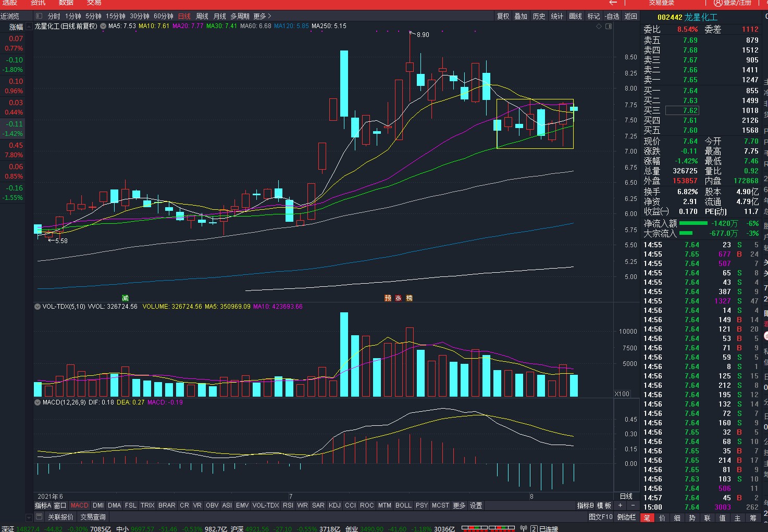Expand the small arrow at bottom-left bar
The image size is (768, 532).
(29, 517)
